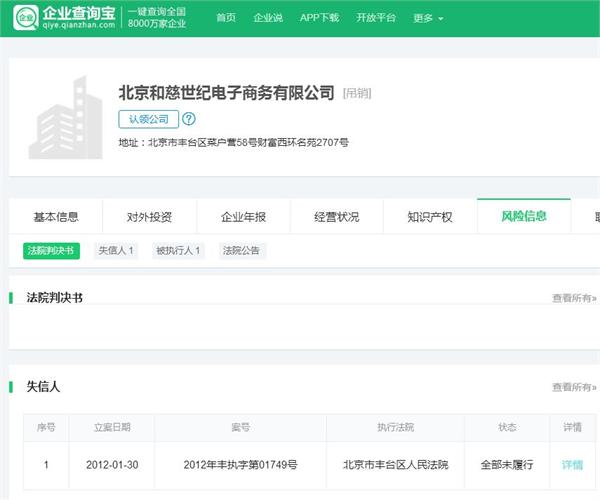This screenshot has height=500, width=600.
Task: Click the 立案日期 column header
Action: 112,427
